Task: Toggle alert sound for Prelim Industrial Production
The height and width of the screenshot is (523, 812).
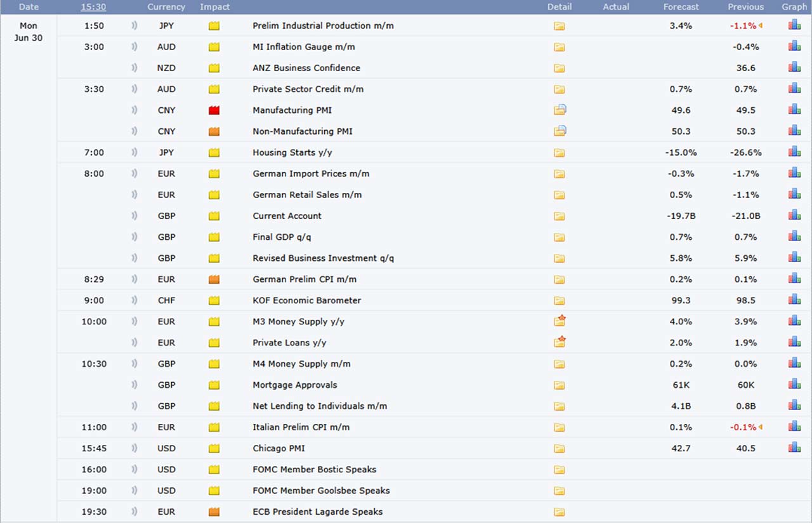Action: coord(134,26)
